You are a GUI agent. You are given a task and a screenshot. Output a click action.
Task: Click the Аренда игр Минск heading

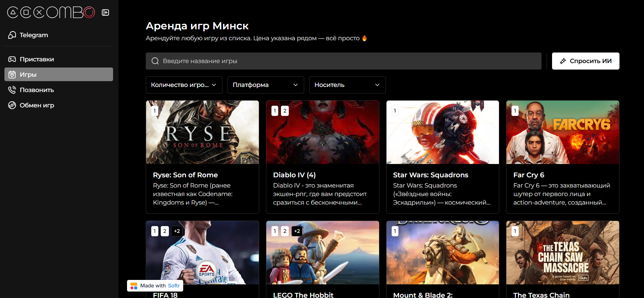197,26
